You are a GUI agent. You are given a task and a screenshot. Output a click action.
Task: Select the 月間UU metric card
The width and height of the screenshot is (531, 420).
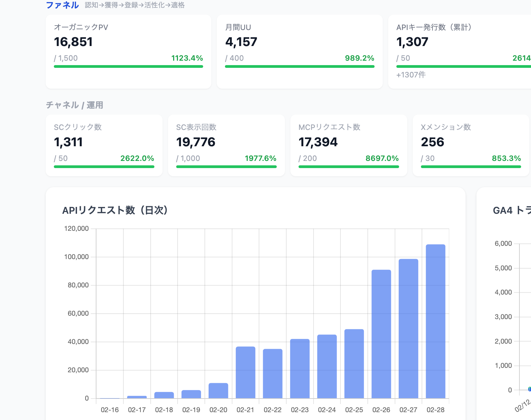click(300, 52)
